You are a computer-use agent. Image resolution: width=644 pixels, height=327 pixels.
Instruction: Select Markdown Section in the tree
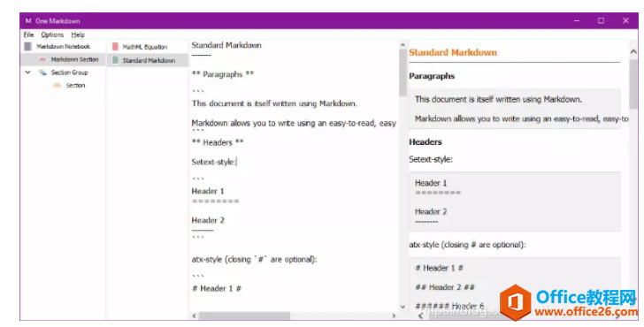pyautogui.click(x=74, y=59)
